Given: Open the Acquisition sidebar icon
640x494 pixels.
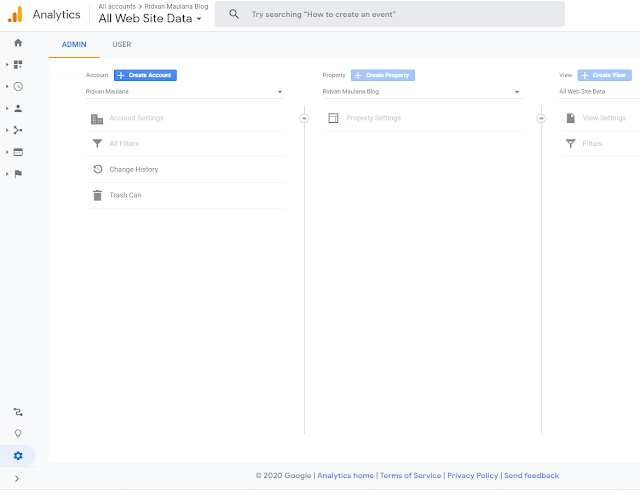Looking at the screenshot, I should pos(18,130).
